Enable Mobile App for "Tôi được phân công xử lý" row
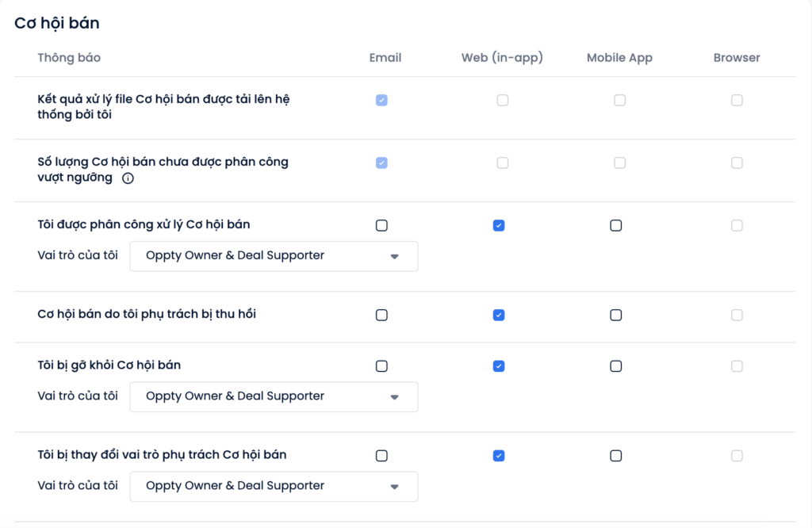812x528 pixels. (x=615, y=226)
